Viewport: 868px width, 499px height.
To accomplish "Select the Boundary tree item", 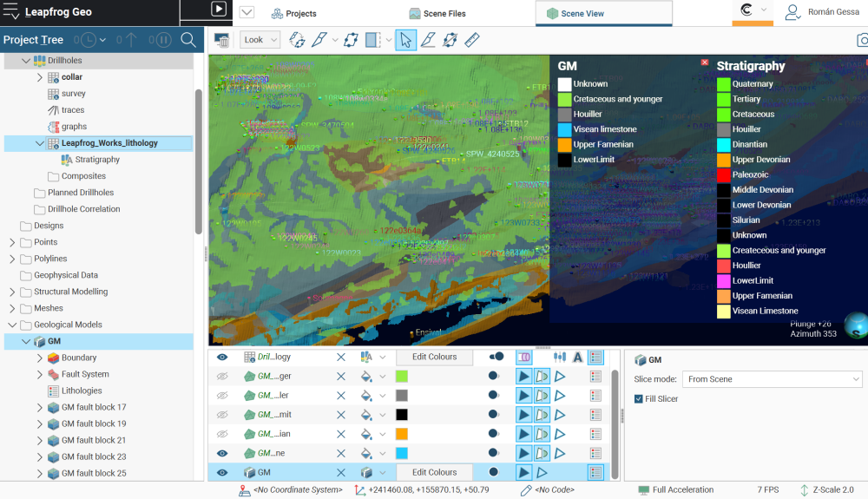I will point(79,358).
